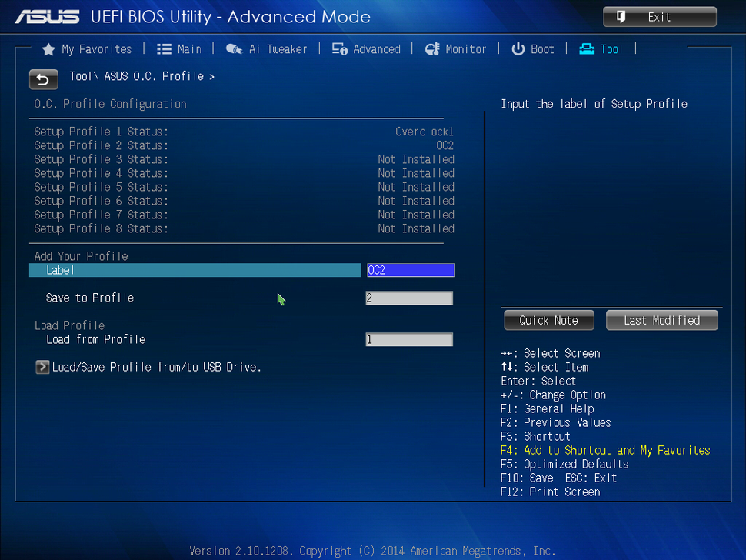Select the My Favorites star icon
The image size is (746, 560).
[48, 48]
